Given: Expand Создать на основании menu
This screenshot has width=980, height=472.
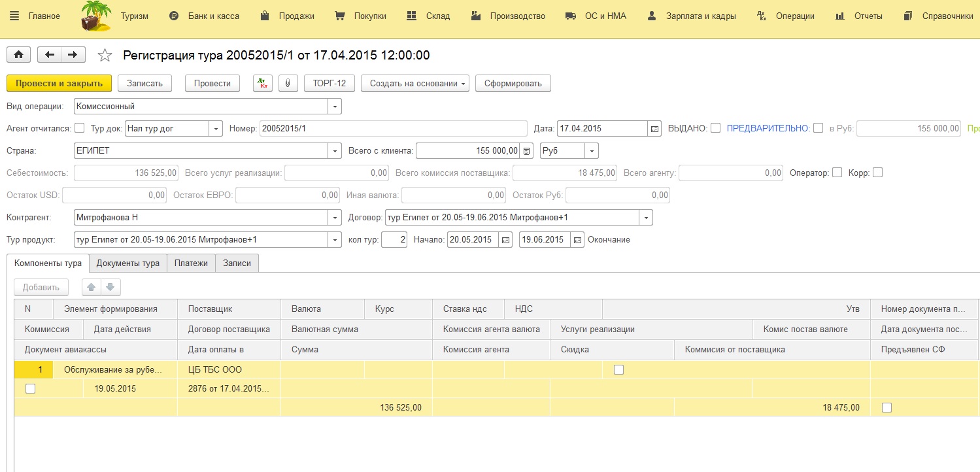Looking at the screenshot, I should coord(414,84).
